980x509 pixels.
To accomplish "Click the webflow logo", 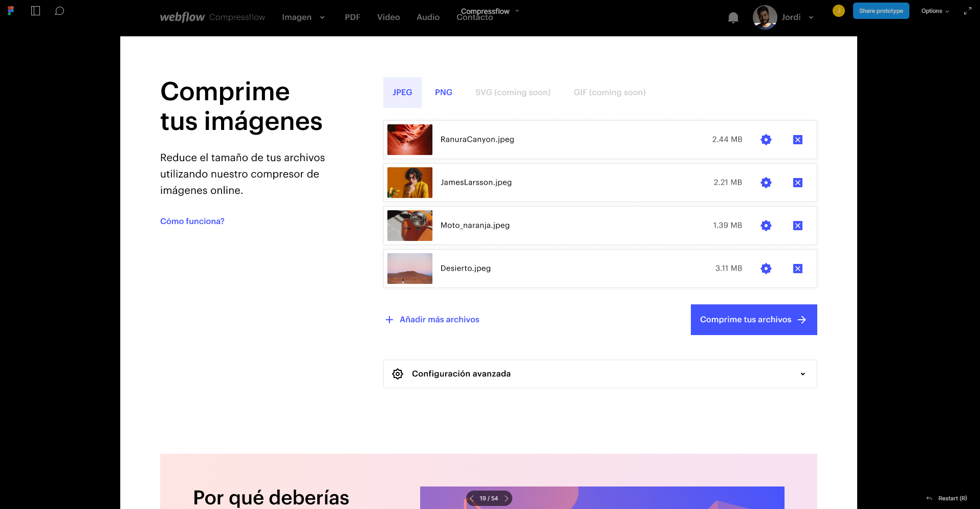I will 182,17.
